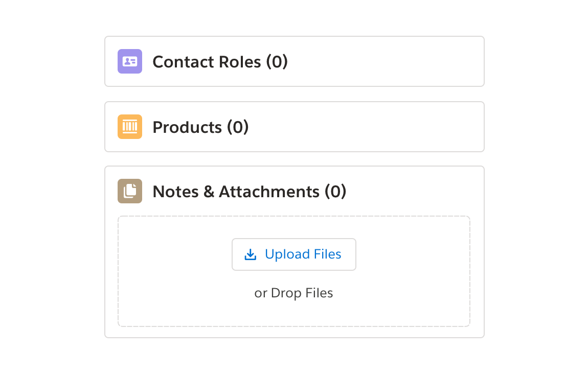Click the (0) count beside Contact Roles
This screenshot has width=588, height=375.
point(277,62)
